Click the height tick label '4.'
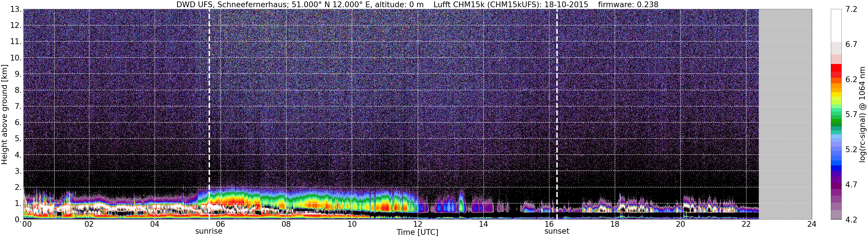 (x=18, y=155)
